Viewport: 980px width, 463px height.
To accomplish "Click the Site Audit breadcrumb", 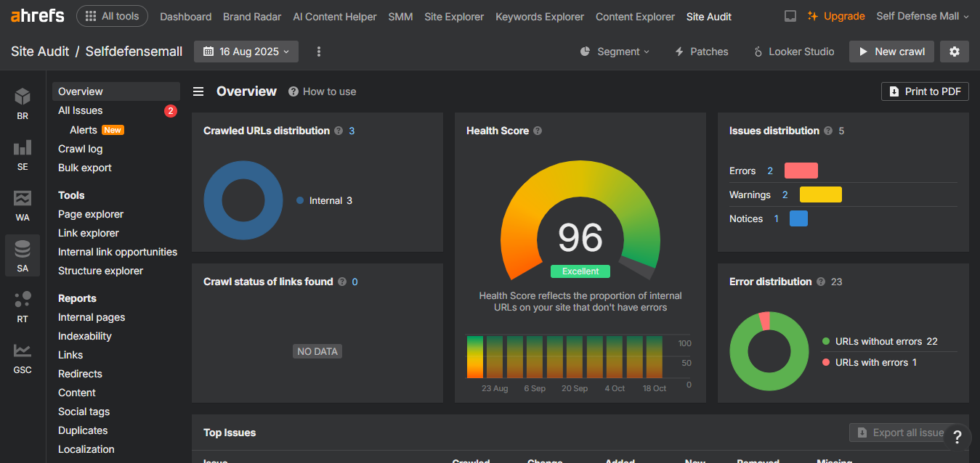I will click(40, 52).
